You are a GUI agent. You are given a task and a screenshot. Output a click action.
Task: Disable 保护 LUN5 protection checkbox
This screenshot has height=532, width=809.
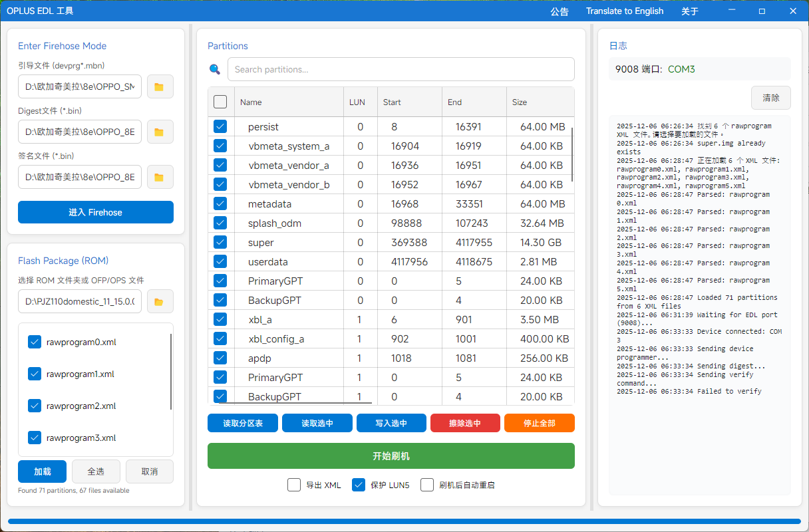pos(359,485)
